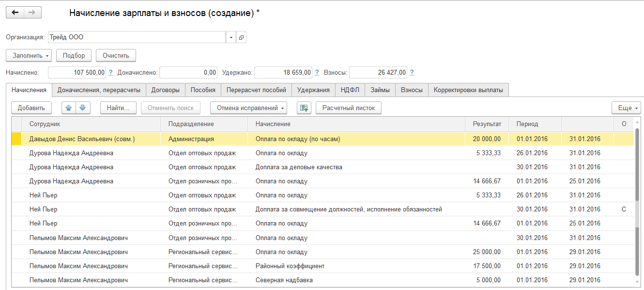
Task: Click the Расчетный листок button
Action: click(x=349, y=108)
